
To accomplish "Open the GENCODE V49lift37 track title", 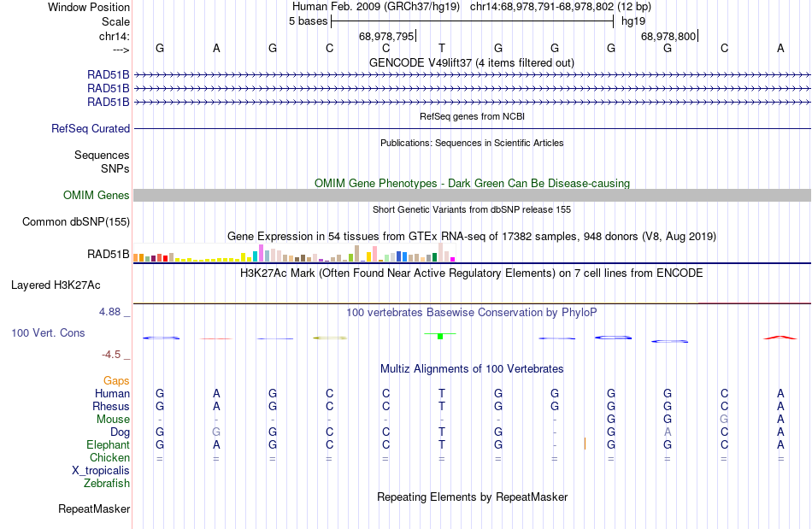I will click(472, 62).
